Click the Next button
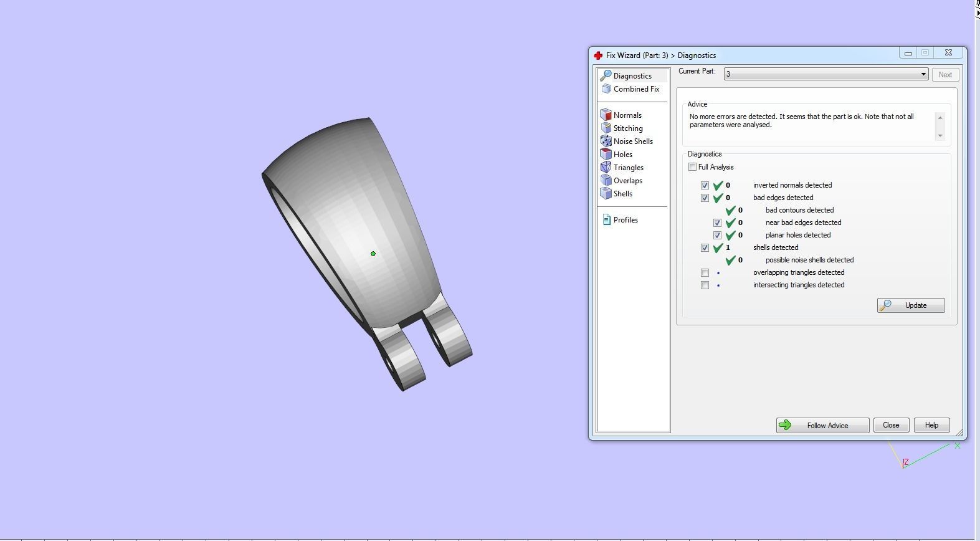This screenshot has height=541, width=980. 945,75
